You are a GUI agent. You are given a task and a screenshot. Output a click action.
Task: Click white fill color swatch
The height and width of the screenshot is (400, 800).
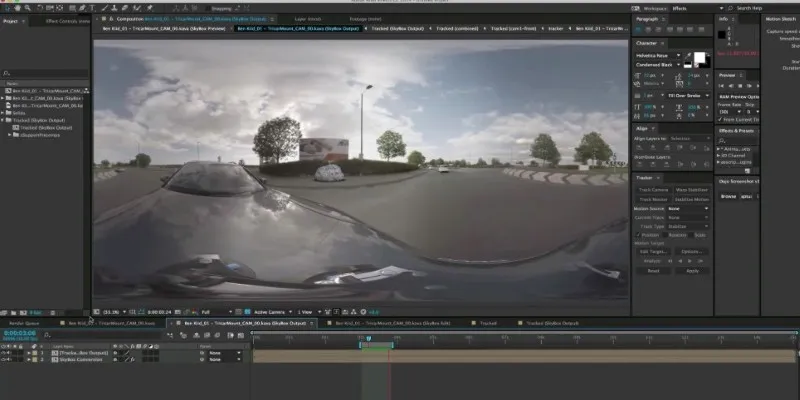pos(699,58)
